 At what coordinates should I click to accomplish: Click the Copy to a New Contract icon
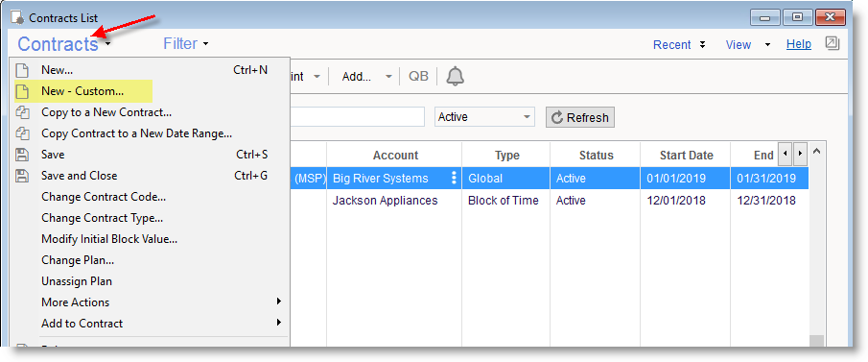click(x=22, y=112)
